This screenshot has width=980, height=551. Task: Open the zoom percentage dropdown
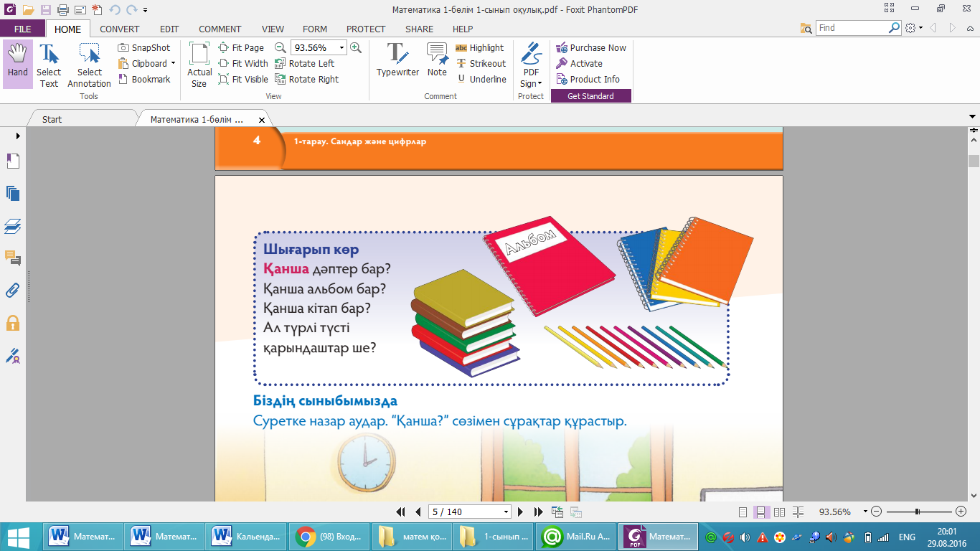[341, 48]
